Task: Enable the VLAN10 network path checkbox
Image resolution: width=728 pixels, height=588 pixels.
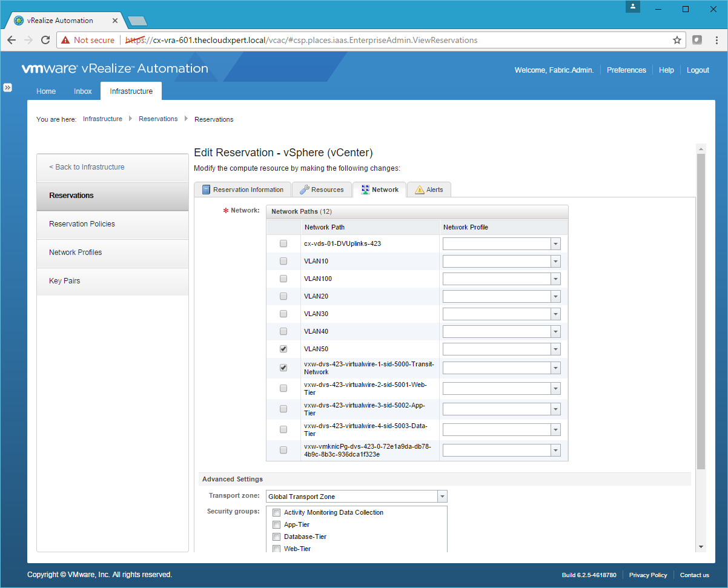Action: (x=283, y=261)
